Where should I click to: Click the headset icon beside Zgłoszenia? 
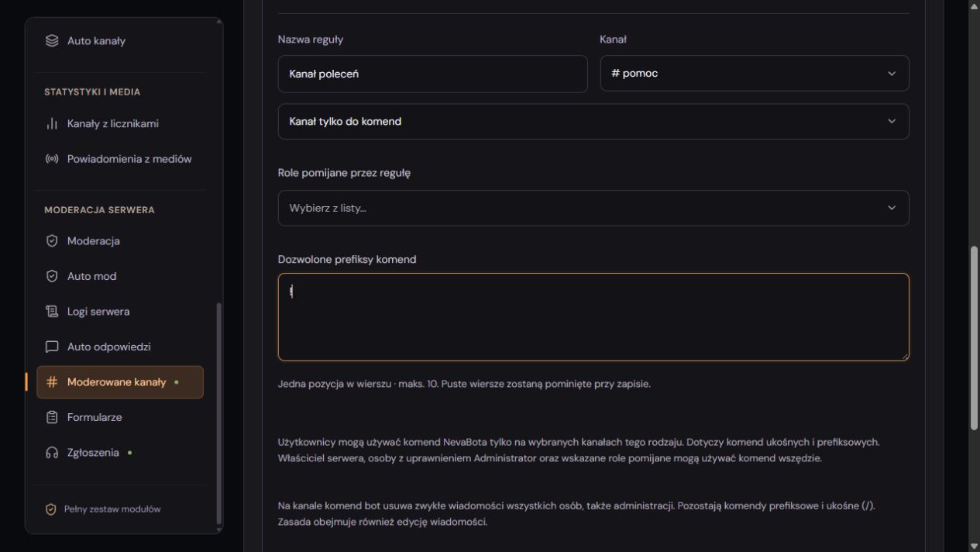pyautogui.click(x=52, y=453)
